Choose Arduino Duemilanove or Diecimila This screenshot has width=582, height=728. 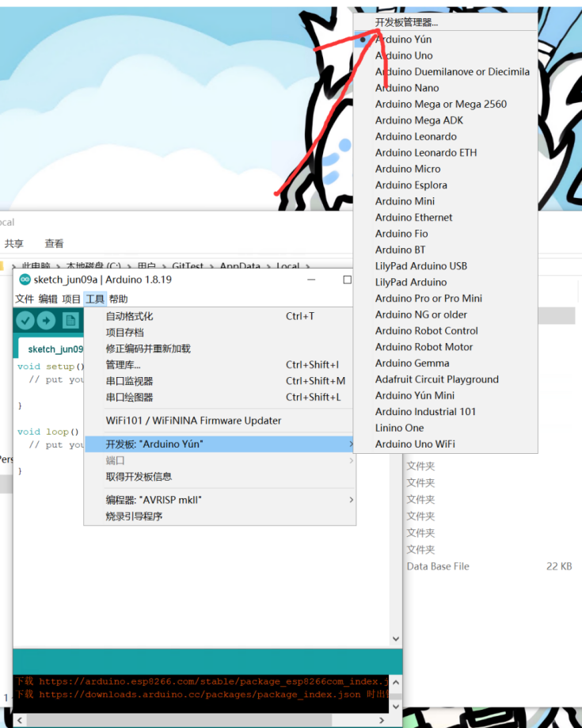click(446, 72)
